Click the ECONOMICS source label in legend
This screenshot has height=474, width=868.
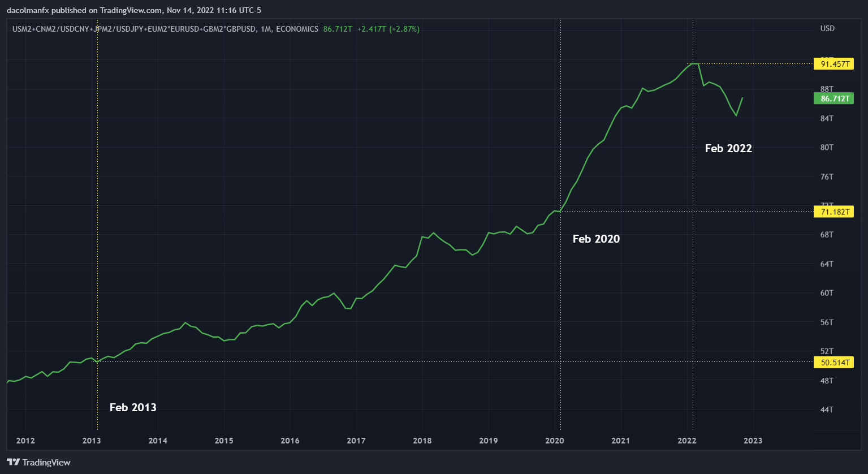297,29
